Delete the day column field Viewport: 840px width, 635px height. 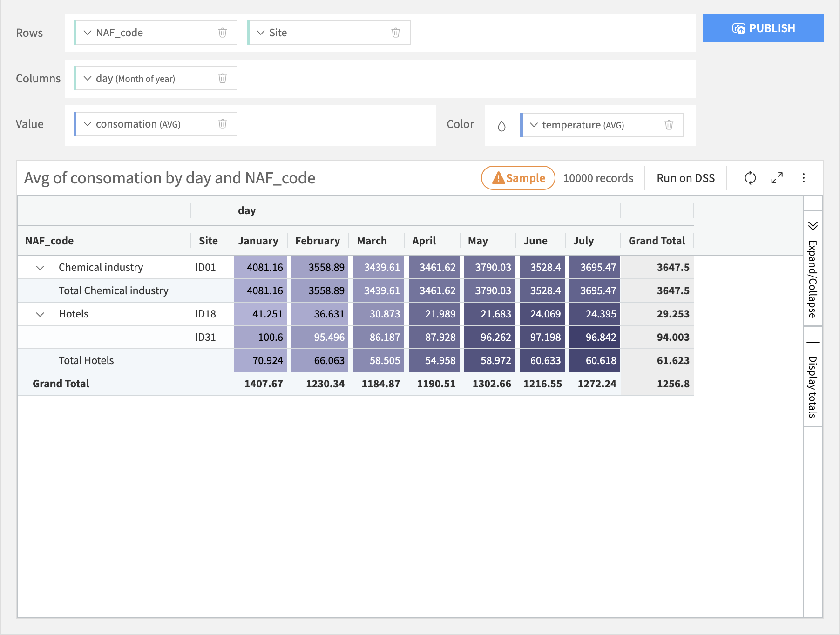(223, 78)
